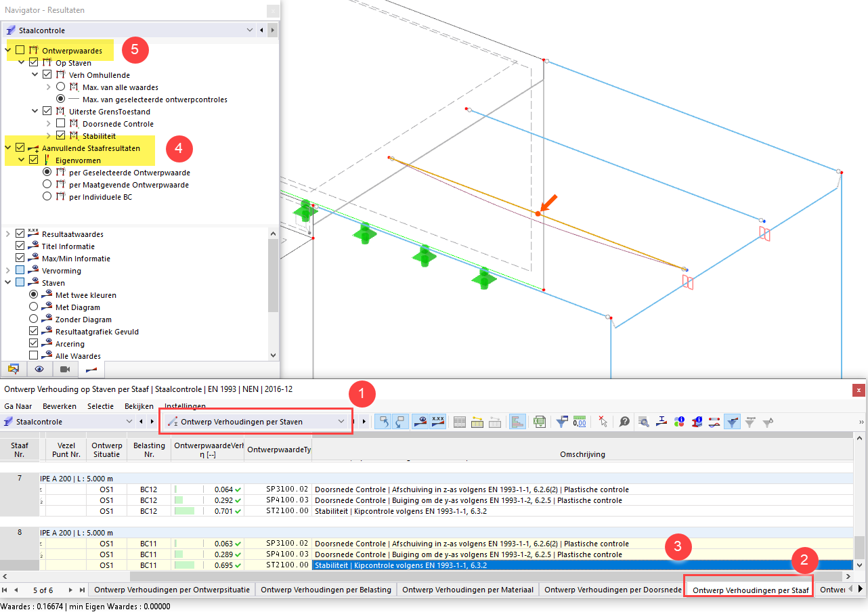This screenshot has width=868, height=612.
Task: Open the Excel export icon in results toolbar
Action: pyautogui.click(x=539, y=421)
